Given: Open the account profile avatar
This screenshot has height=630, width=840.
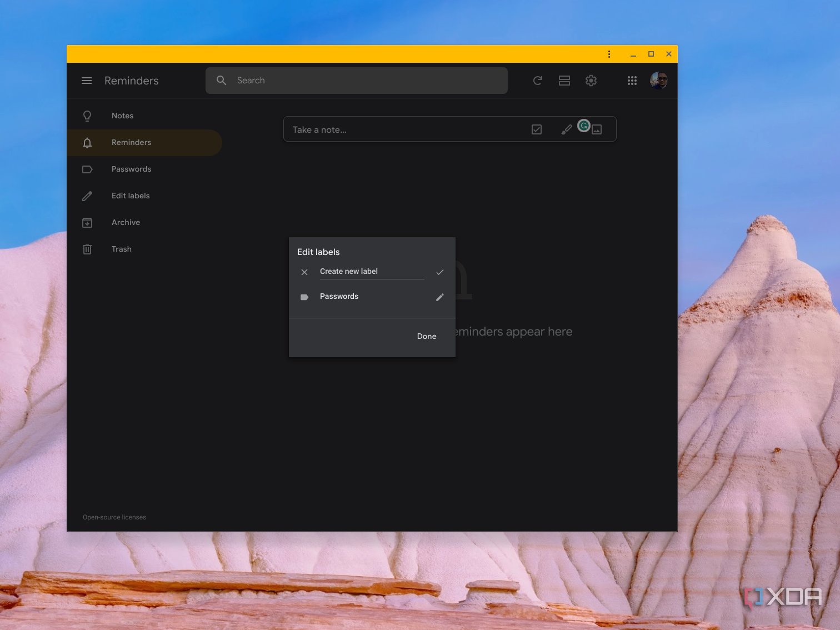Looking at the screenshot, I should [x=659, y=81].
